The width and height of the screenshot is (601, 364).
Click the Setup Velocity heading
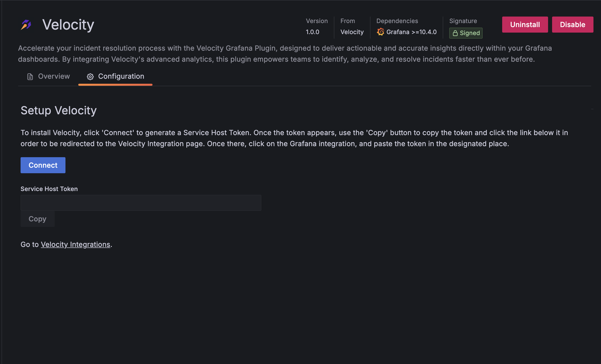click(58, 110)
